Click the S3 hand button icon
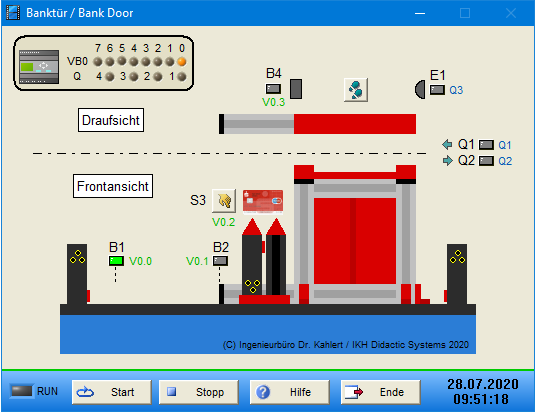Image resolution: width=536 pixels, height=412 pixels. point(224,201)
